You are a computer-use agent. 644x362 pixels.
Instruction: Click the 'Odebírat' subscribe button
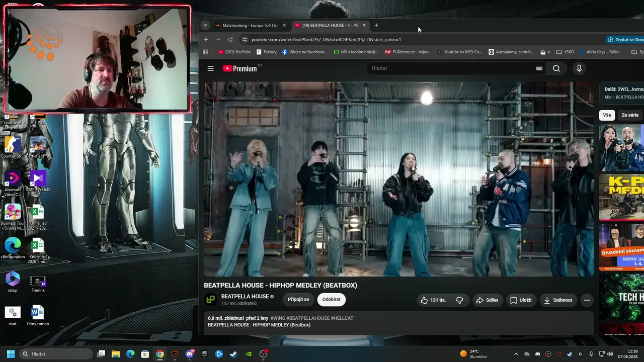click(x=332, y=300)
